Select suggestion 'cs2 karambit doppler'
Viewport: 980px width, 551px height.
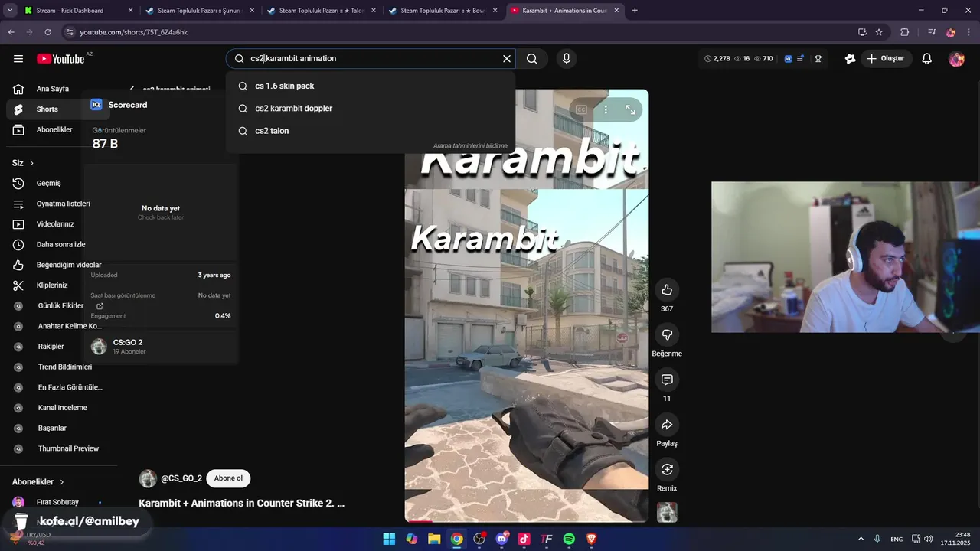coord(370,109)
